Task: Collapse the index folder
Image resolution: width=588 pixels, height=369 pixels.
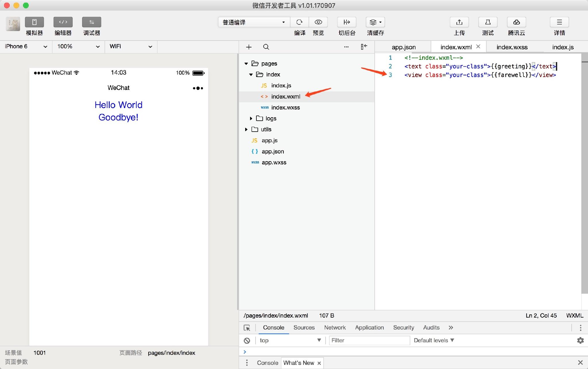Action: pyautogui.click(x=251, y=74)
